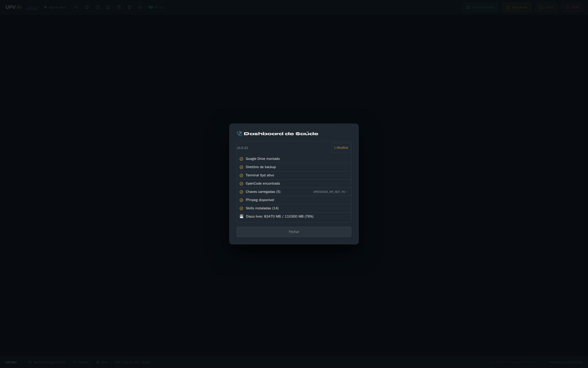Click the check icon next to FFmpeg disponível
The image size is (588, 368).
[x=241, y=200]
